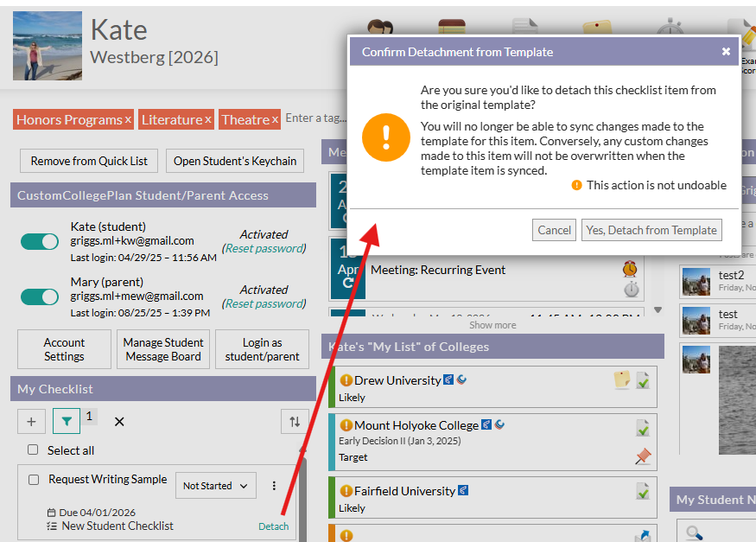Tick the Request Writing Sample checkbox
The width and height of the screenshot is (756, 542).
pyautogui.click(x=34, y=480)
